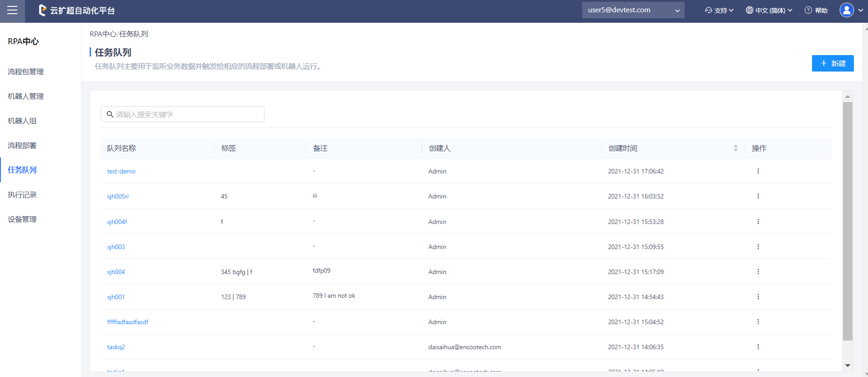Open the xjh001 queue link
The image size is (868, 377).
pos(116,297)
